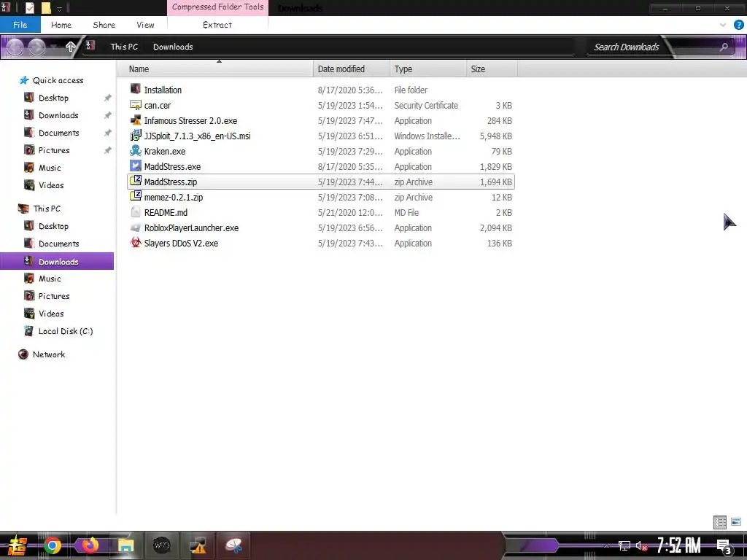Select the can.cer certificate icon
Viewport: 747px width, 560px height.
coord(136,105)
